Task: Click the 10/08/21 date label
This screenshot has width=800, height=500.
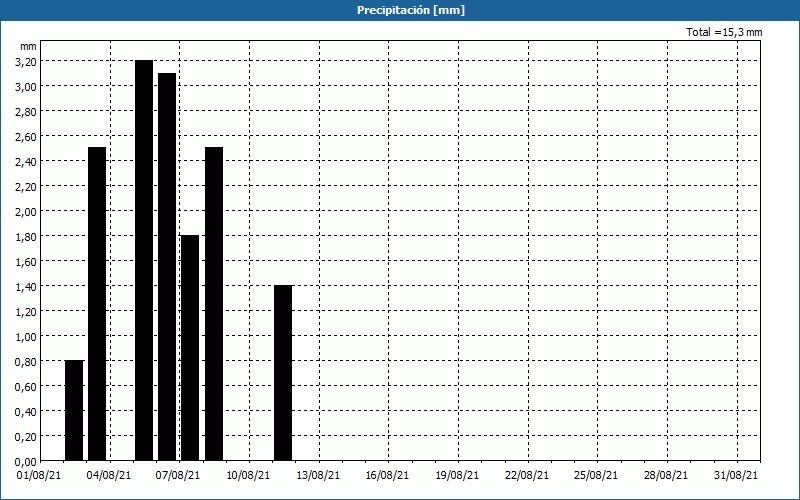Action: coord(248,476)
